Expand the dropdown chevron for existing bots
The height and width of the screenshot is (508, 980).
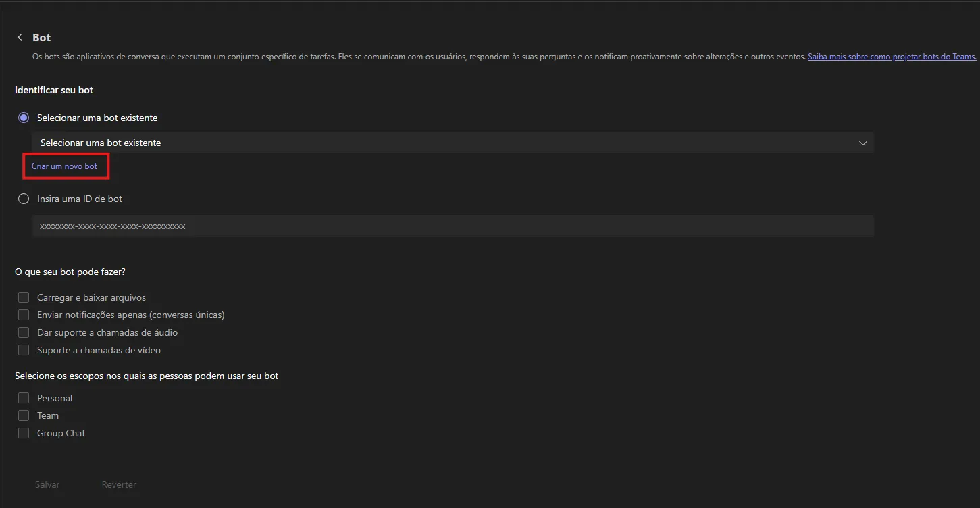(862, 143)
